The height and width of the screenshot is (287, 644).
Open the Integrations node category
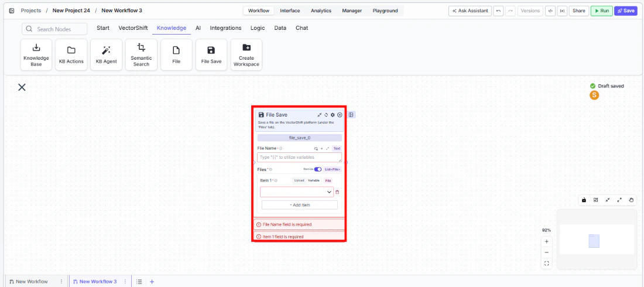pyautogui.click(x=225, y=28)
